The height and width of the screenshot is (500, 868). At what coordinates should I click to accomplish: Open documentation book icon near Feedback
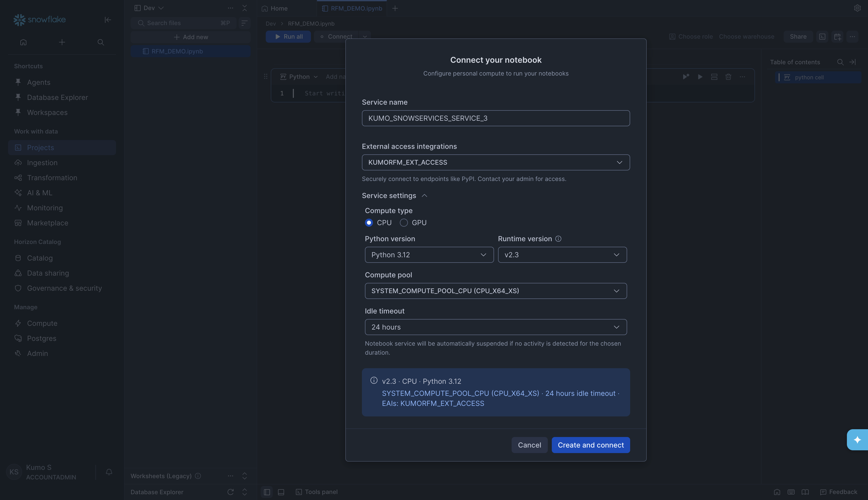(x=805, y=492)
